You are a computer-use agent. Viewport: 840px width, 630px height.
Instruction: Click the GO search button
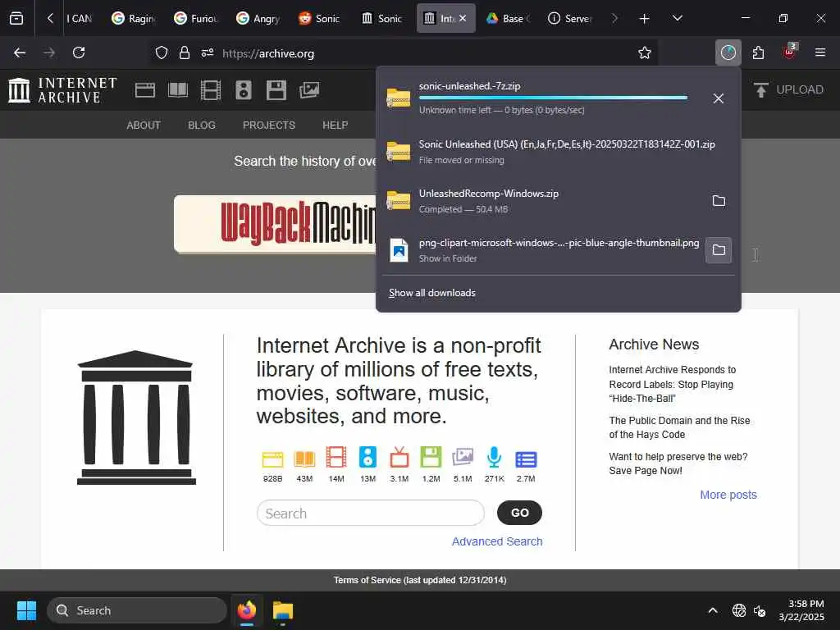click(x=519, y=513)
